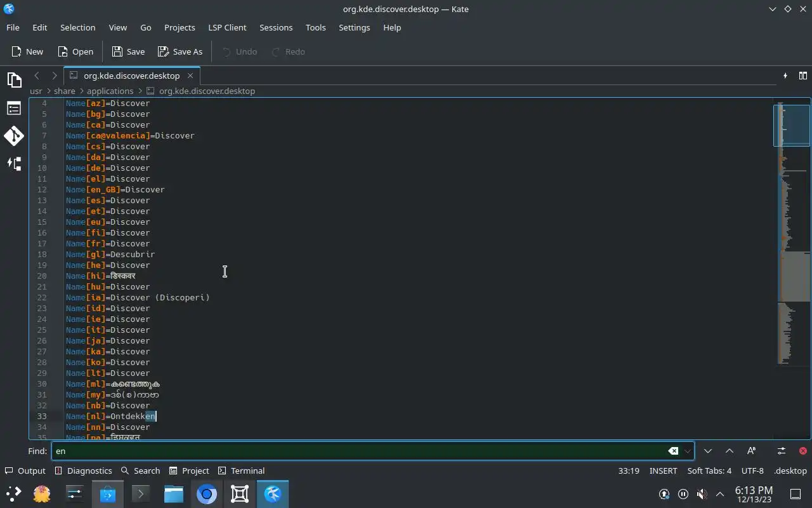Open UTF-8 encoding selector
Screen dimensions: 812x508
click(752, 471)
